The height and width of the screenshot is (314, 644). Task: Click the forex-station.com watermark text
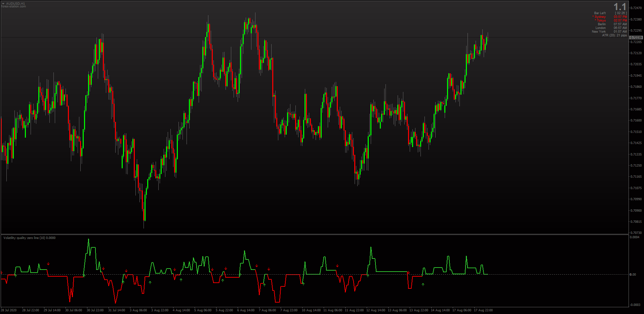[13, 6]
